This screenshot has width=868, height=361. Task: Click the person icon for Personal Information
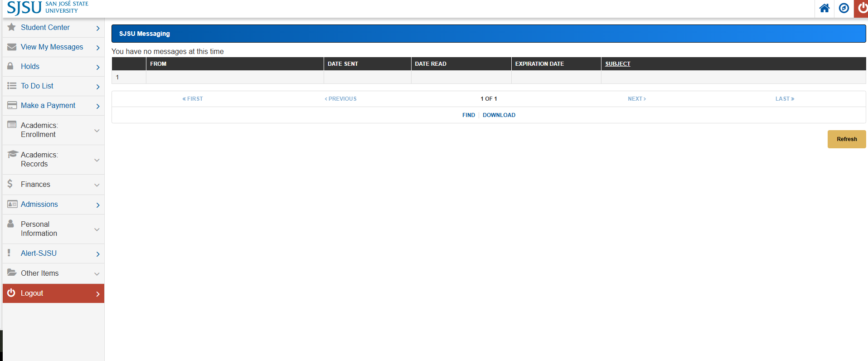pyautogui.click(x=11, y=224)
